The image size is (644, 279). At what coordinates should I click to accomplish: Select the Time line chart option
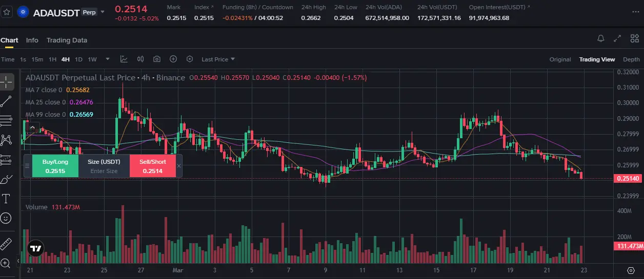7,59
